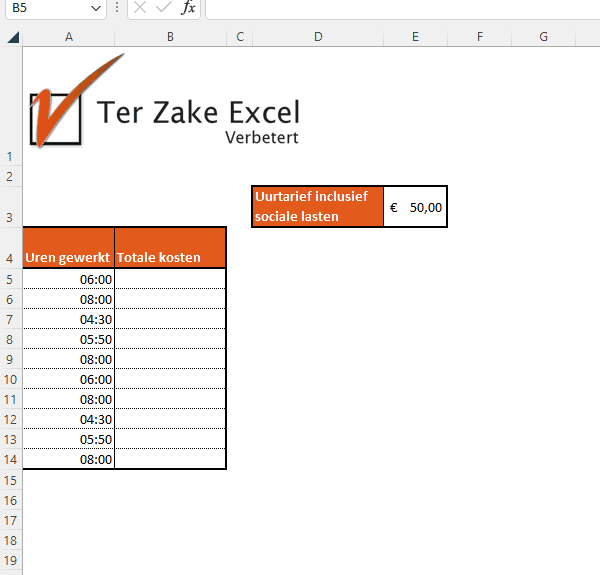The width and height of the screenshot is (600, 575).
Task: Select cell A8 with 05:50
Action: 68,339
